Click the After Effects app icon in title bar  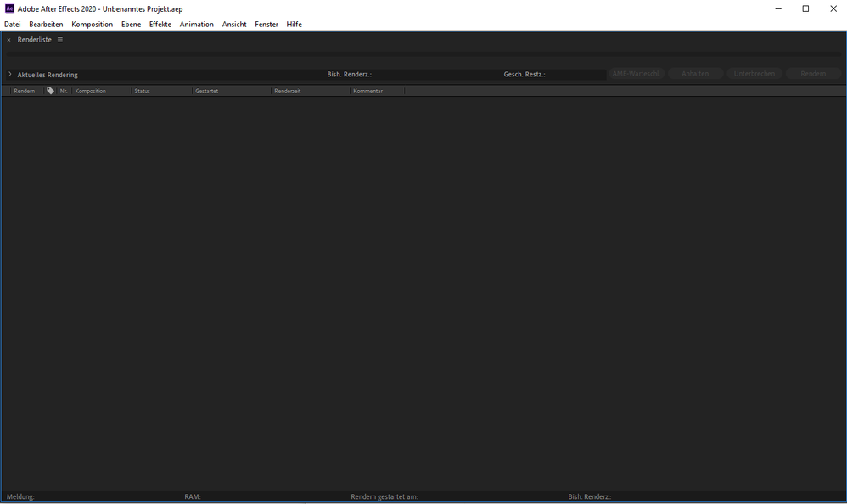9,8
